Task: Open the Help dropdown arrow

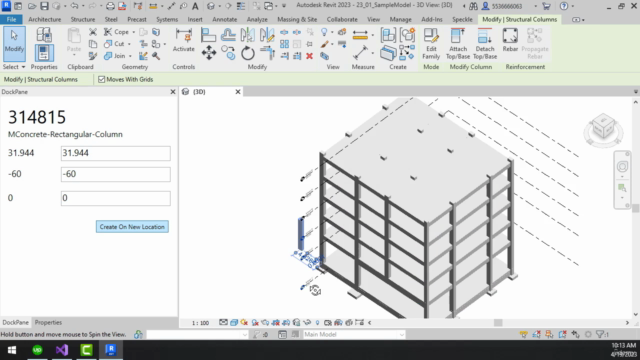Action: coord(573,6)
